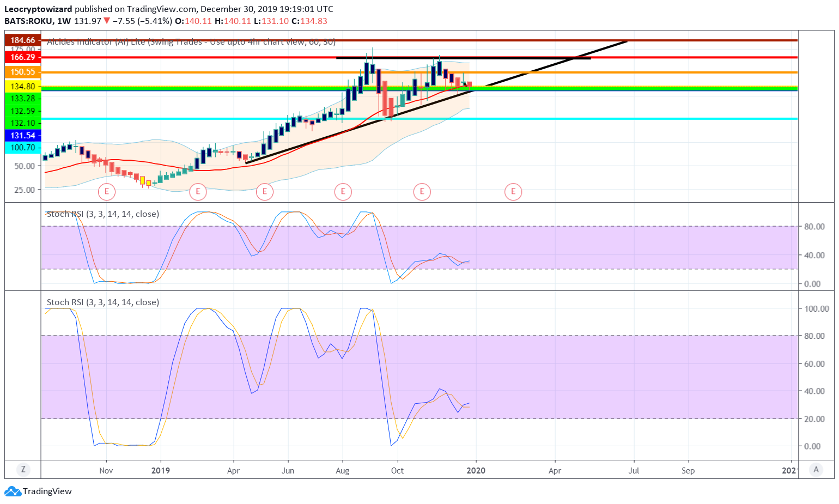Select the 131.54 blue price label
The height and width of the screenshot is (504, 839).
[x=23, y=136]
